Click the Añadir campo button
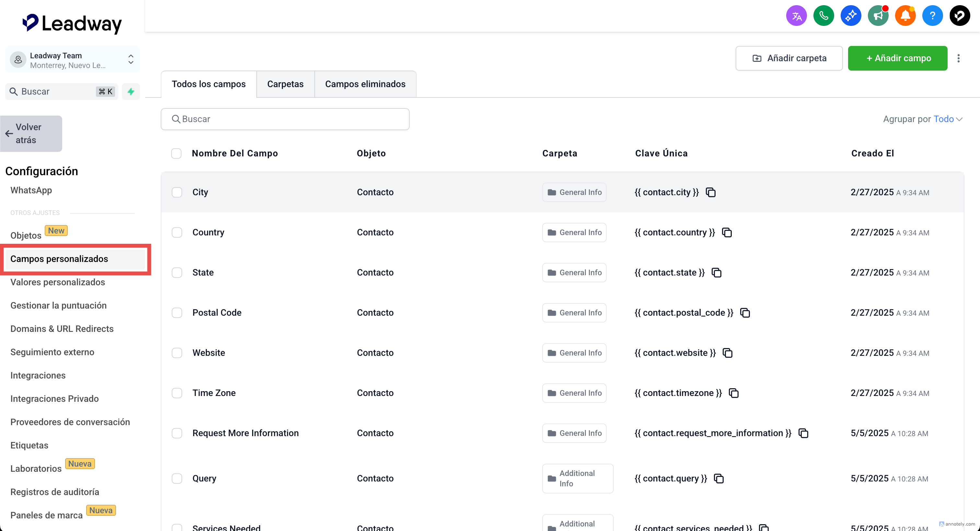Viewport: 980px width, 531px height. 897,58
